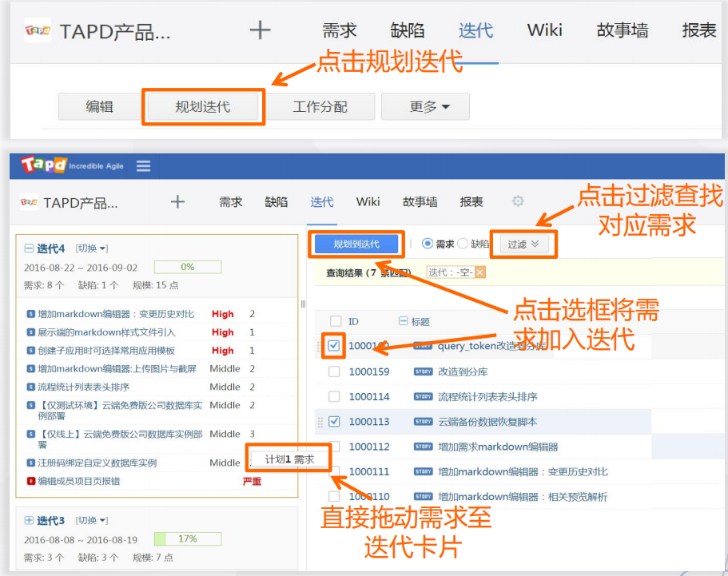Click 故事墙 tab in top panel
The width and height of the screenshot is (728, 576).
pyautogui.click(x=623, y=30)
